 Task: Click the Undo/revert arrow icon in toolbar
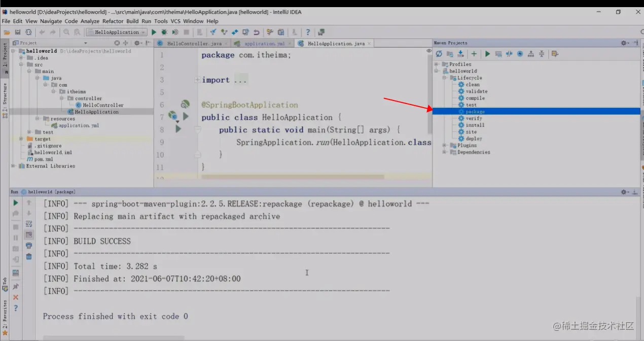point(257,32)
